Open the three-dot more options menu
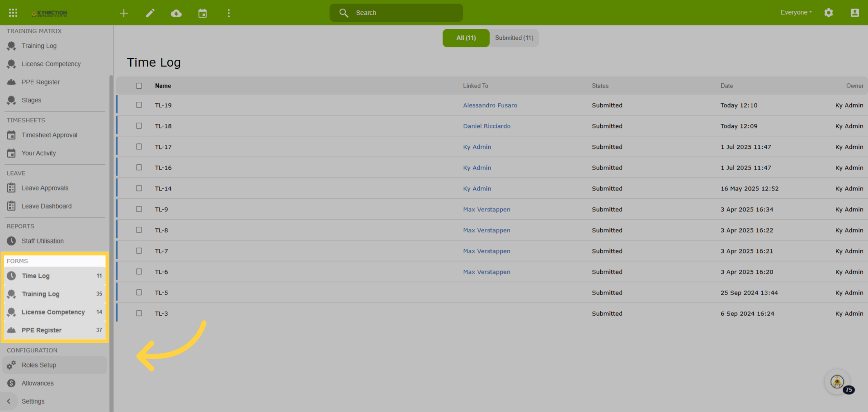The image size is (868, 412). click(x=229, y=13)
